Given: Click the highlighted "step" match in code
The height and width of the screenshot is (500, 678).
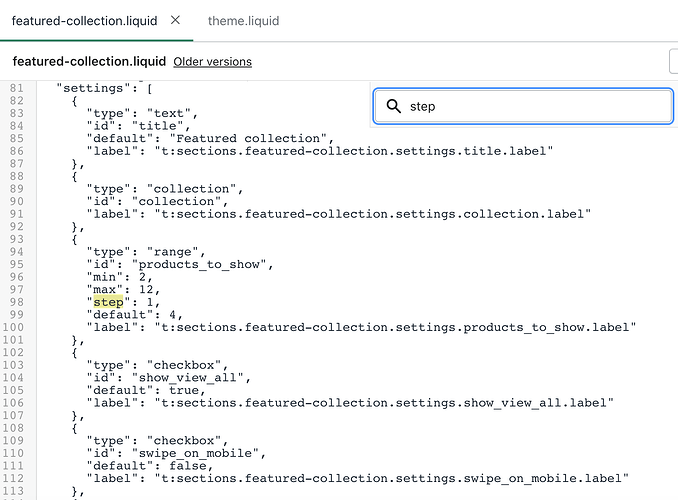Looking at the screenshot, I should [106, 301].
